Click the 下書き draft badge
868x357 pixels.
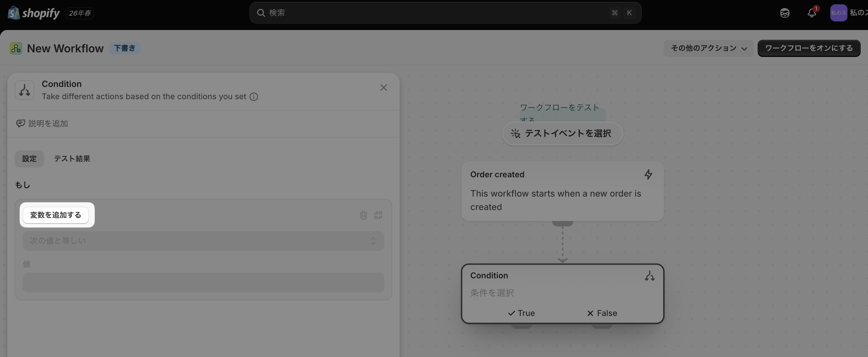(125, 48)
